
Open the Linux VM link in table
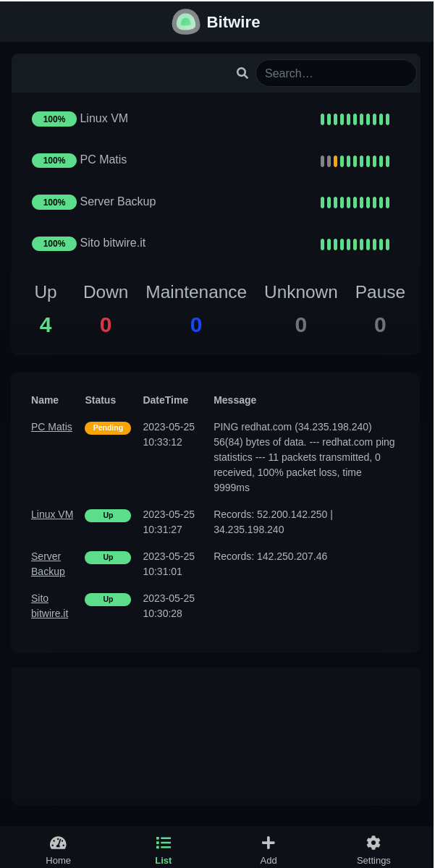point(52,514)
